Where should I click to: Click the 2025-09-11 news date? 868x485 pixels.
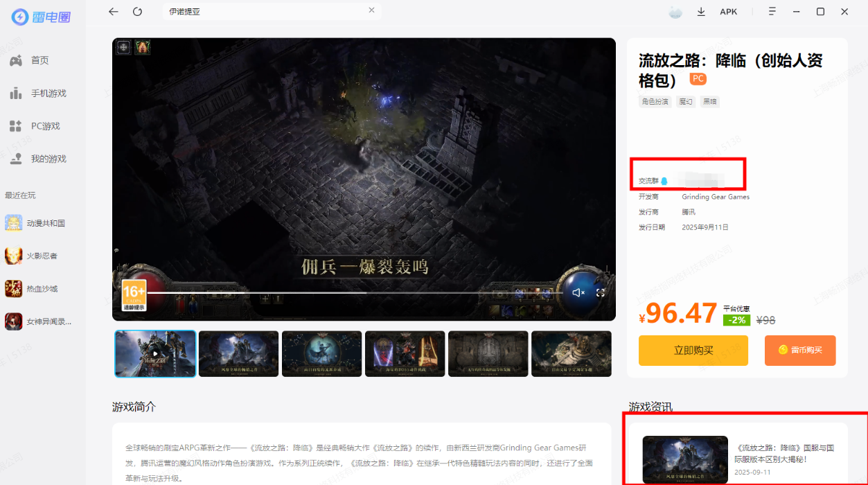[751, 473]
